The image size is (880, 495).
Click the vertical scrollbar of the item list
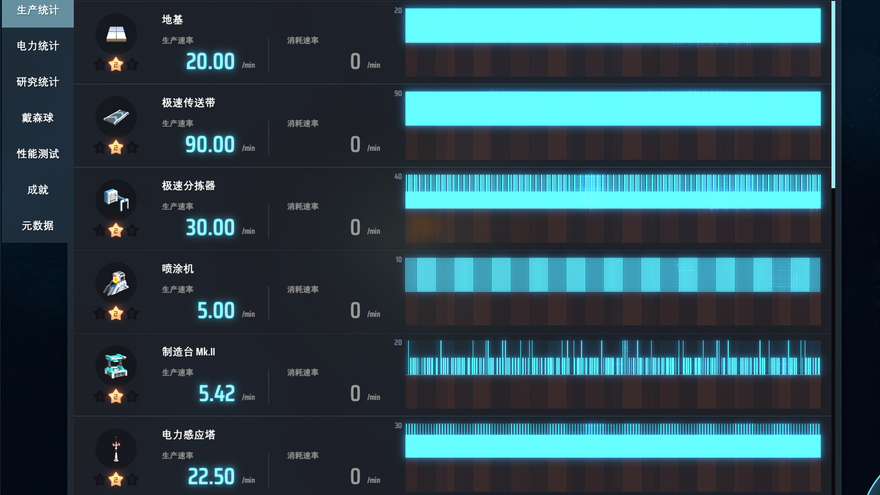tap(833, 90)
